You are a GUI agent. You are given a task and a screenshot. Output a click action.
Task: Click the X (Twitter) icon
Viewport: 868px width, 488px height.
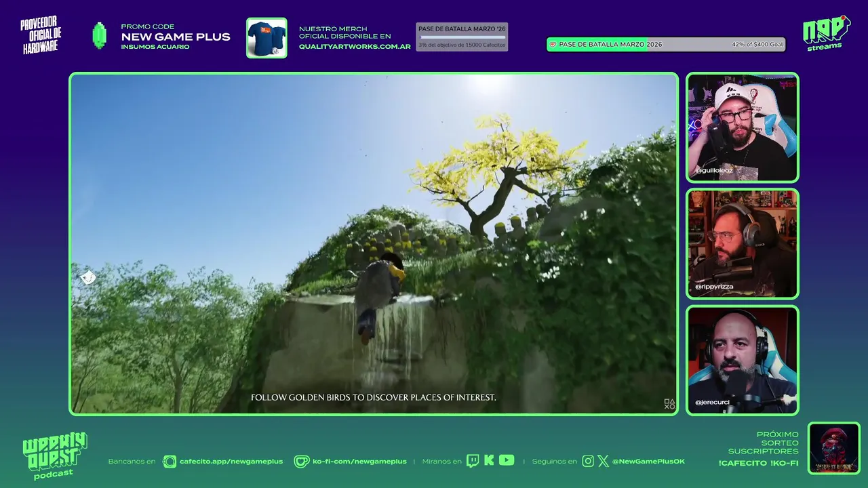tap(603, 462)
